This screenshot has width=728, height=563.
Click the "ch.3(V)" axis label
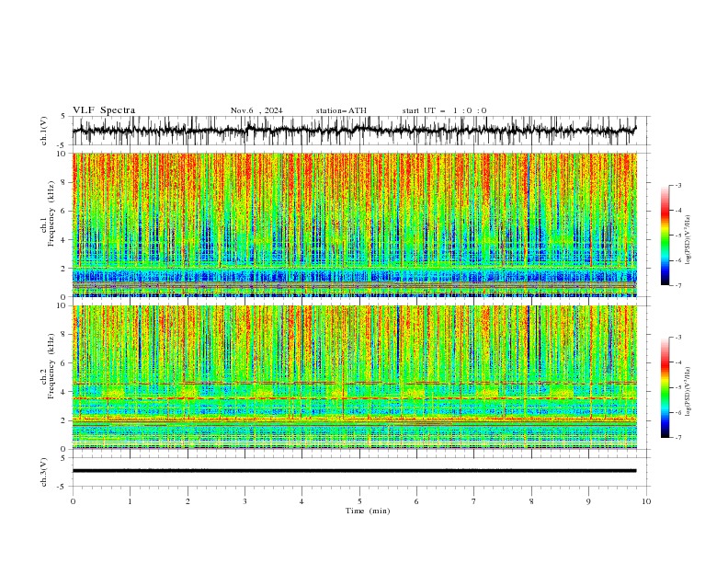click(x=44, y=472)
